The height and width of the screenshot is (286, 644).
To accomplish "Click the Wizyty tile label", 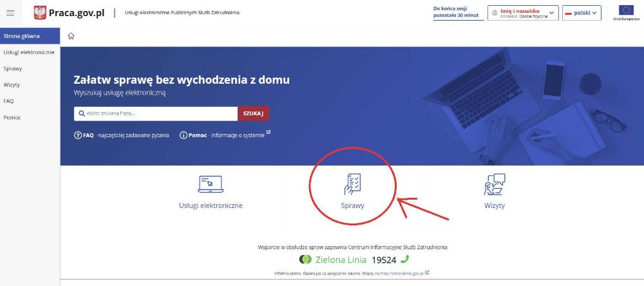I will click(495, 205).
